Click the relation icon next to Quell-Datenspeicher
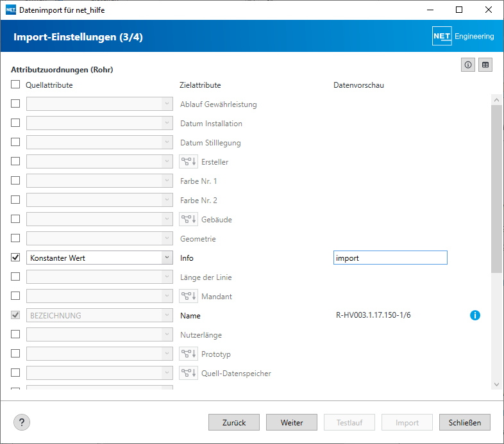The height and width of the screenshot is (444, 504). pos(189,374)
